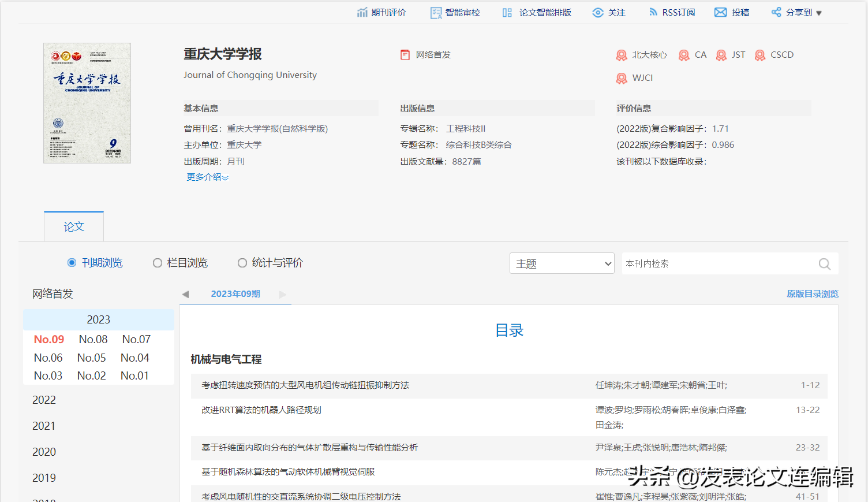Select 刊期浏览 radio button
Screen dimensions: 868x502
click(x=72, y=263)
